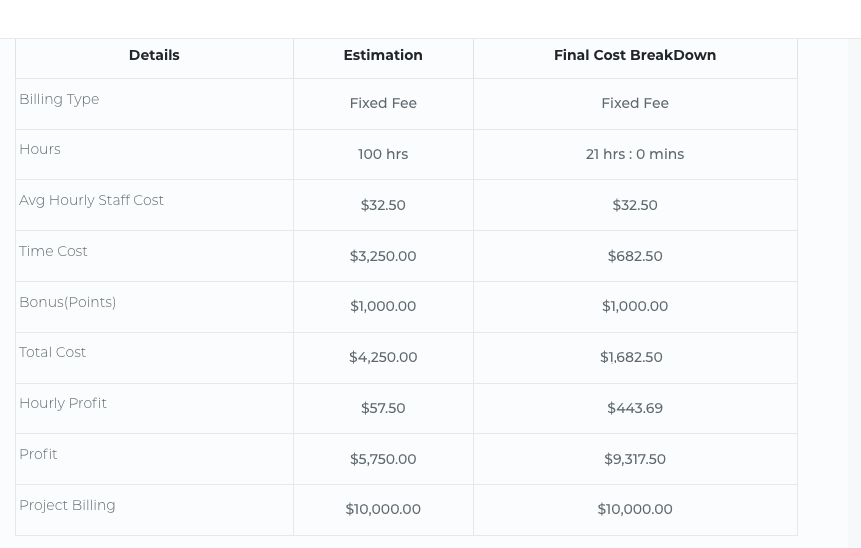Click the $1,682.50 final total cost
The width and height of the screenshot is (861, 548).
tap(631, 357)
